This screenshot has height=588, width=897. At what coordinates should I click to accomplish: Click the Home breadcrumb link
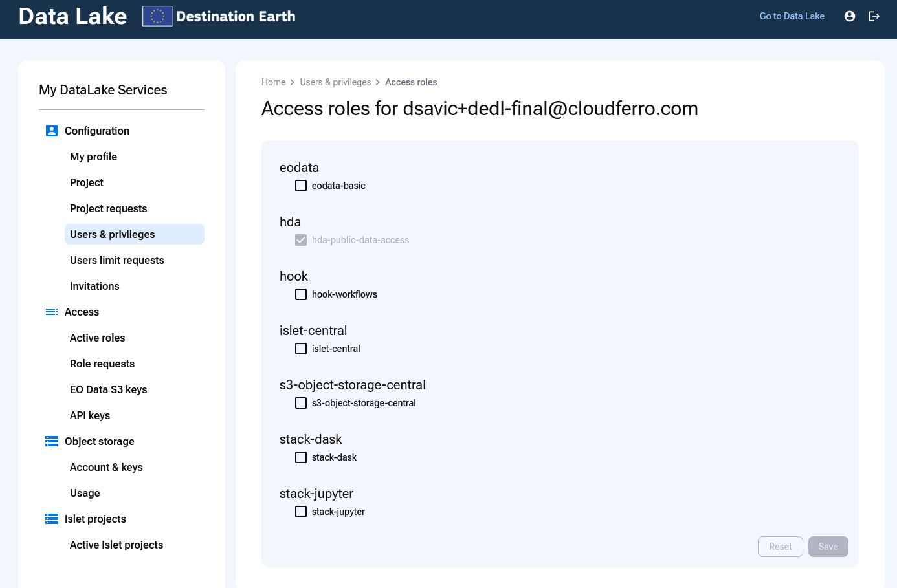point(273,82)
